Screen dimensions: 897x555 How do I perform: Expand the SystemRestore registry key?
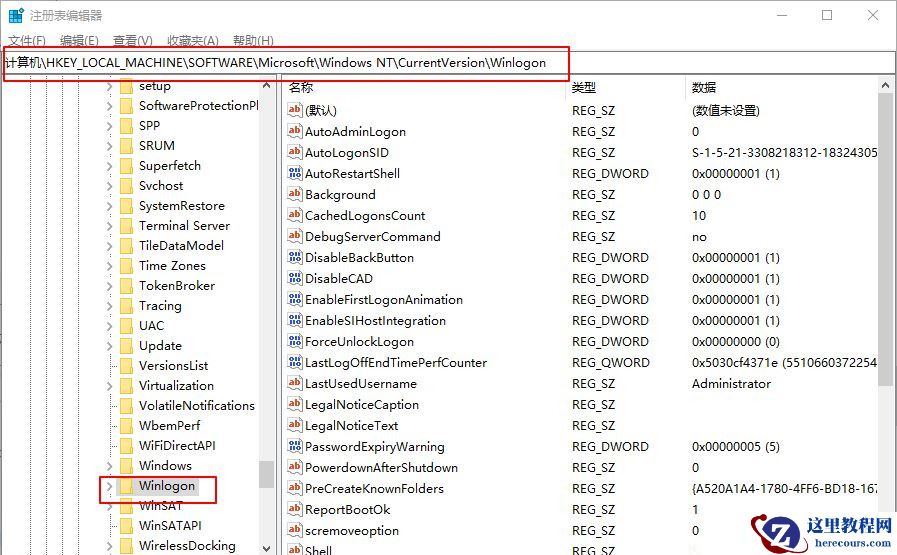click(109, 206)
